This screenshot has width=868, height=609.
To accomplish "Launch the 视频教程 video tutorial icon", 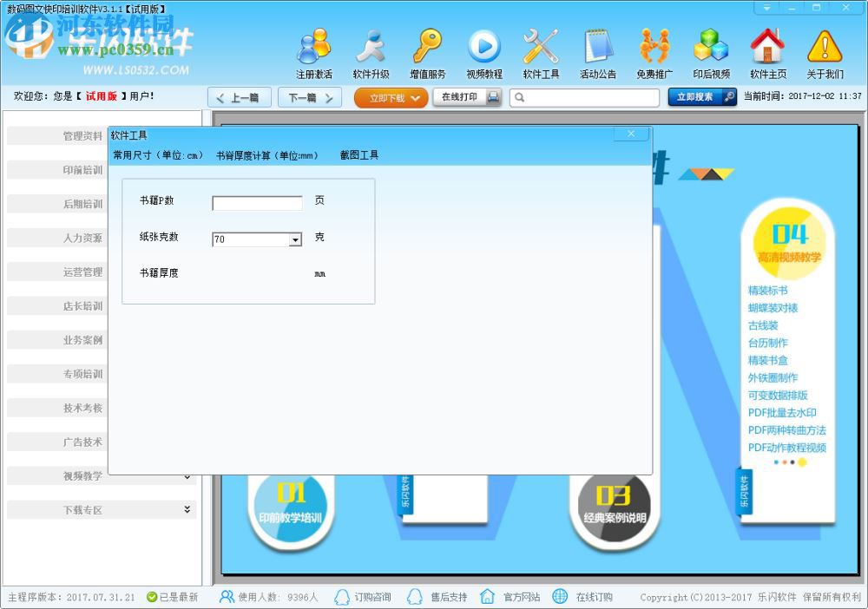I will pyautogui.click(x=484, y=52).
